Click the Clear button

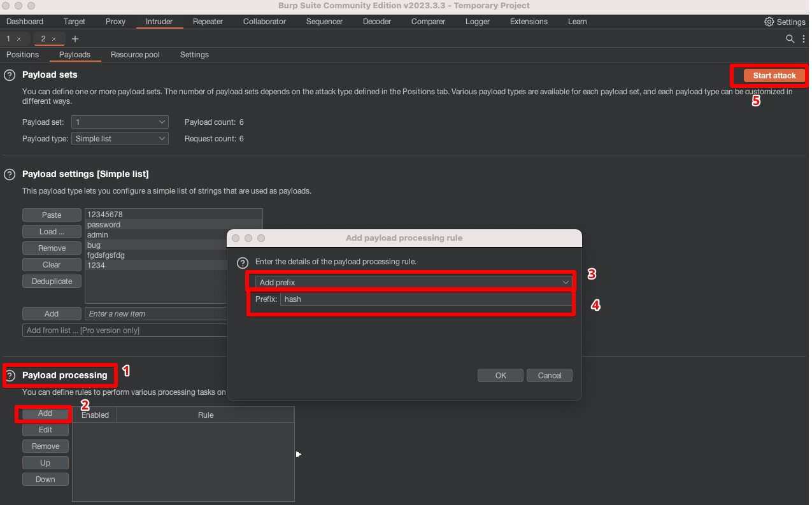[52, 265]
